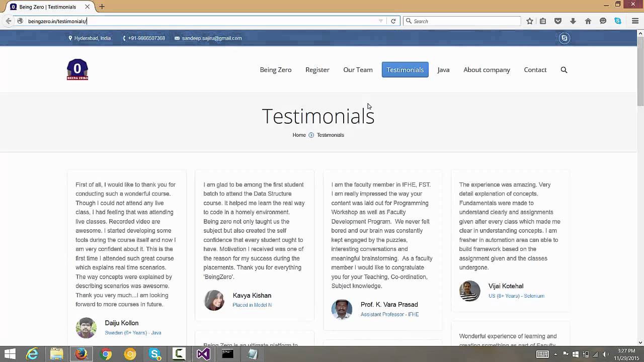Click the page vertical scrollbar thumb
The image size is (644, 362).
640,71
